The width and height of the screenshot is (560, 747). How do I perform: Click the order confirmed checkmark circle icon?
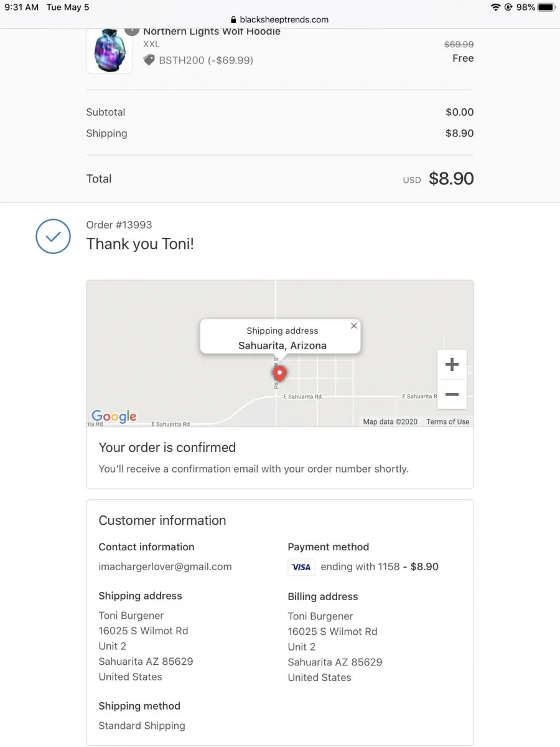pos(54,236)
